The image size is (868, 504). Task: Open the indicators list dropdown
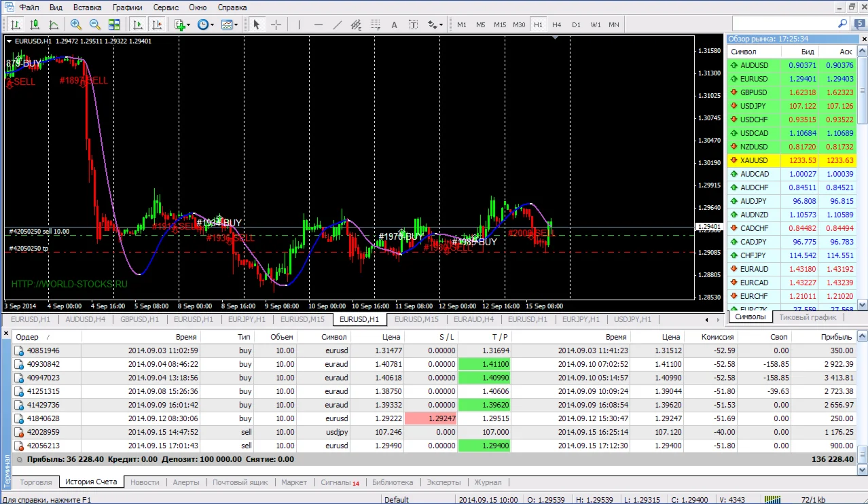click(x=188, y=24)
